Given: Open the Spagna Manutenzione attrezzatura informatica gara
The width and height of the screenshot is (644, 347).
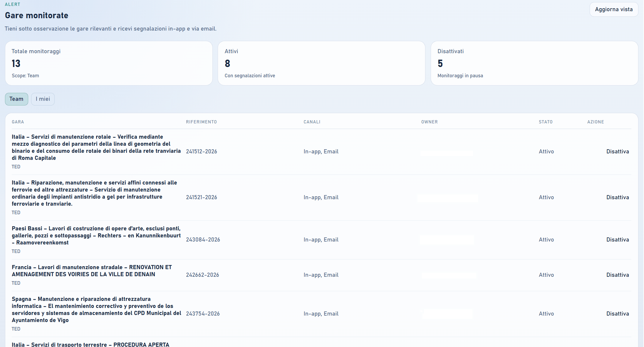Looking at the screenshot, I should [96, 310].
